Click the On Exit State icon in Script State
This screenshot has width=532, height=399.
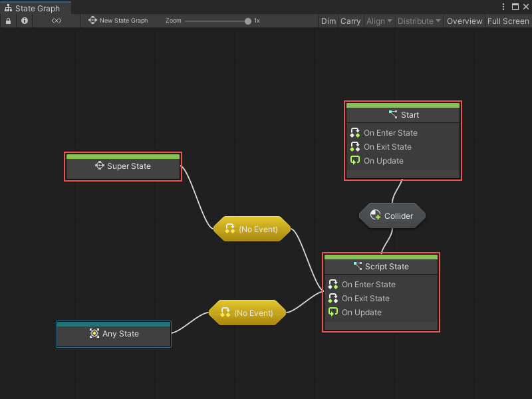(333, 298)
